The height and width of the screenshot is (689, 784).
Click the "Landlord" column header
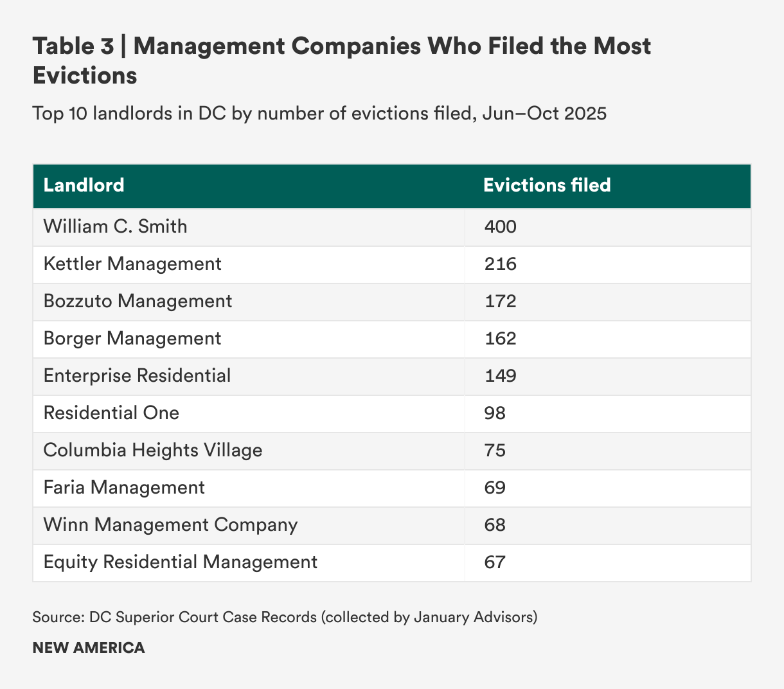(x=84, y=186)
